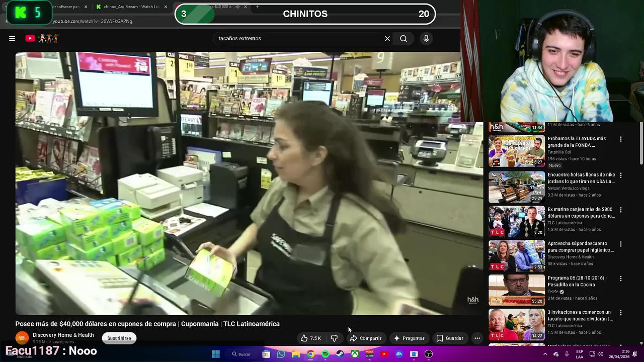Open the EA app from the taskbar
The height and width of the screenshot is (362, 644).
click(399, 354)
